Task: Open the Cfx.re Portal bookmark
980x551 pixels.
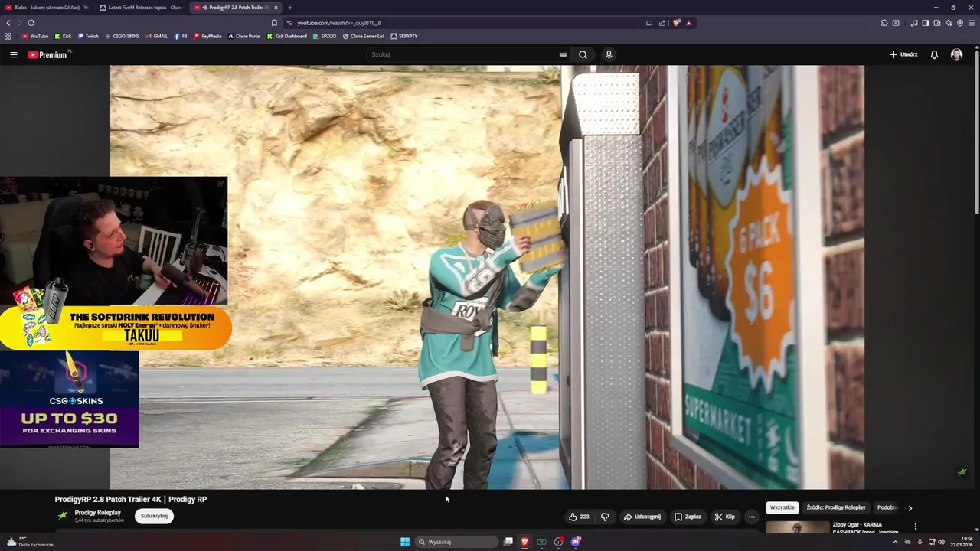Action: pyautogui.click(x=244, y=36)
